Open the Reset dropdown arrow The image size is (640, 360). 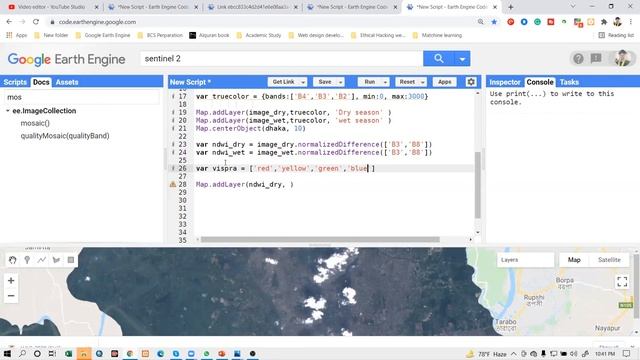[423, 82]
